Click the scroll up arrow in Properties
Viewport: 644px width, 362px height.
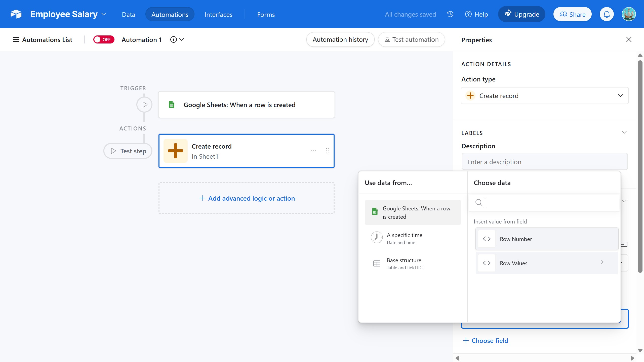[x=640, y=55]
